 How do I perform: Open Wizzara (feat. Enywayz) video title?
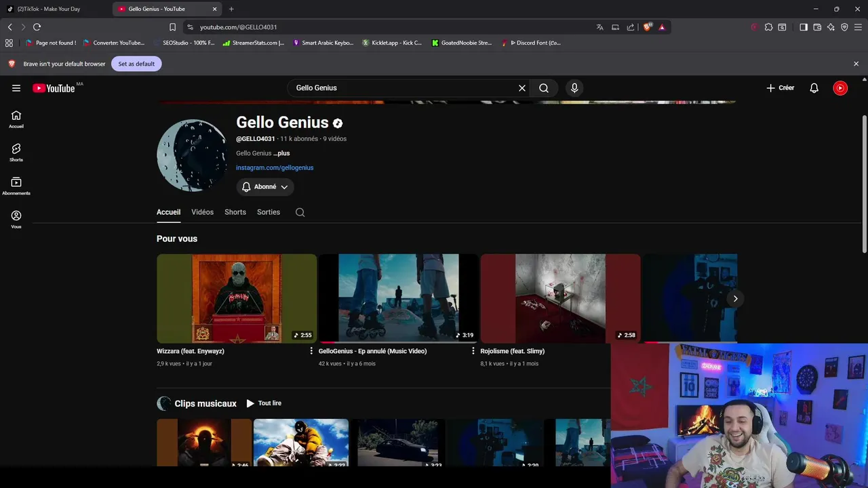[191, 351]
